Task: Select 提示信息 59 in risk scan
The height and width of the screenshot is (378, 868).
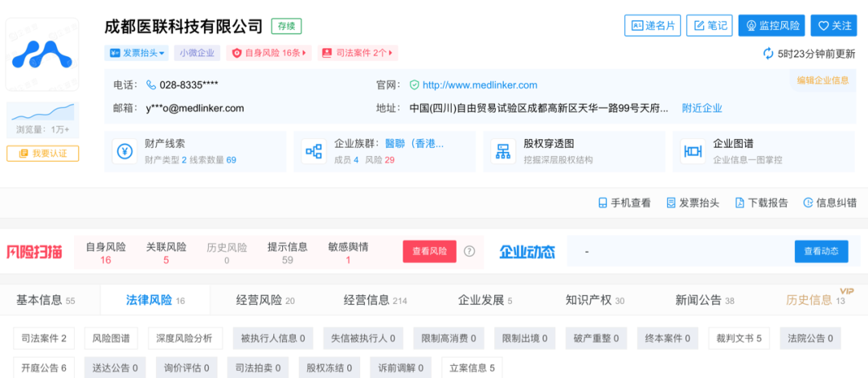Action: coord(287,253)
